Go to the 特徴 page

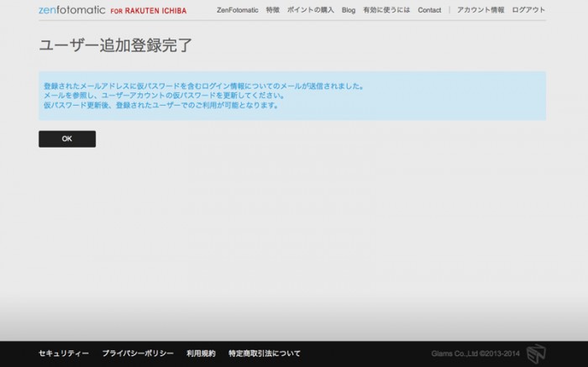(x=272, y=10)
